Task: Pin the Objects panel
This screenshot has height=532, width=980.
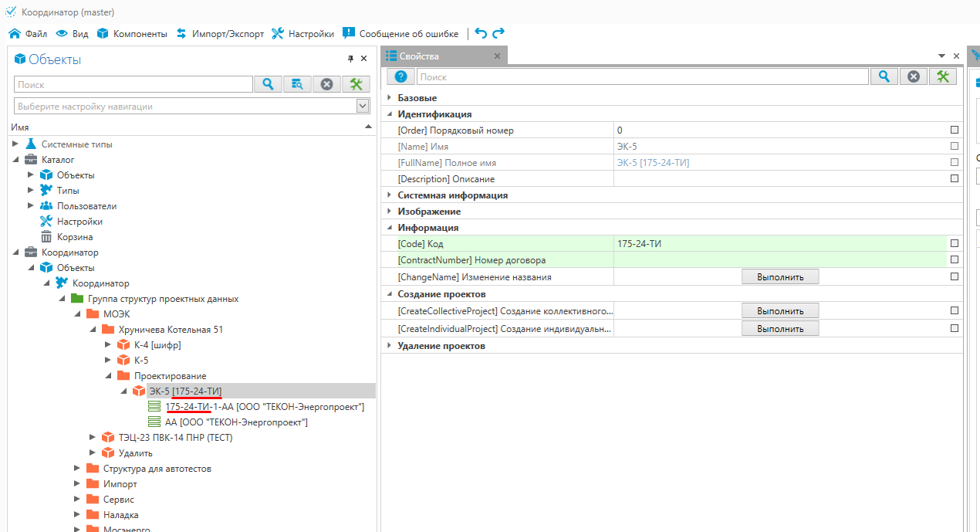Action: pyautogui.click(x=351, y=59)
